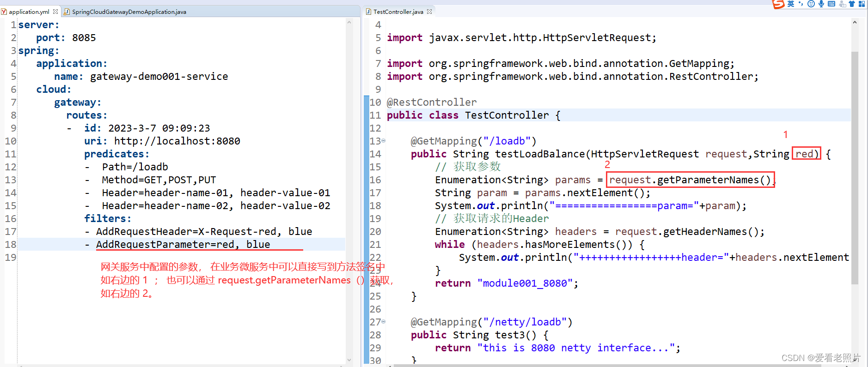Open Sogou toolbox grid icon
Viewport: 868px width, 367px height.
click(862, 4)
